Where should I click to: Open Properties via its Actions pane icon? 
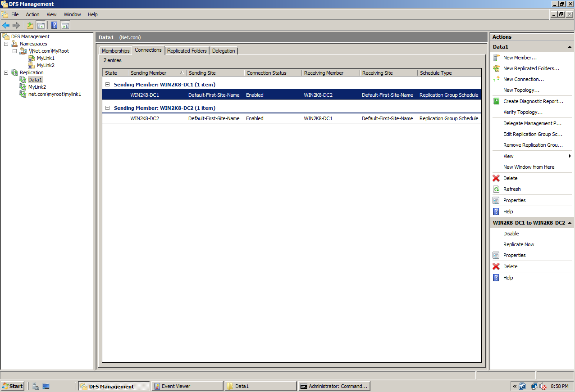pyautogui.click(x=496, y=200)
